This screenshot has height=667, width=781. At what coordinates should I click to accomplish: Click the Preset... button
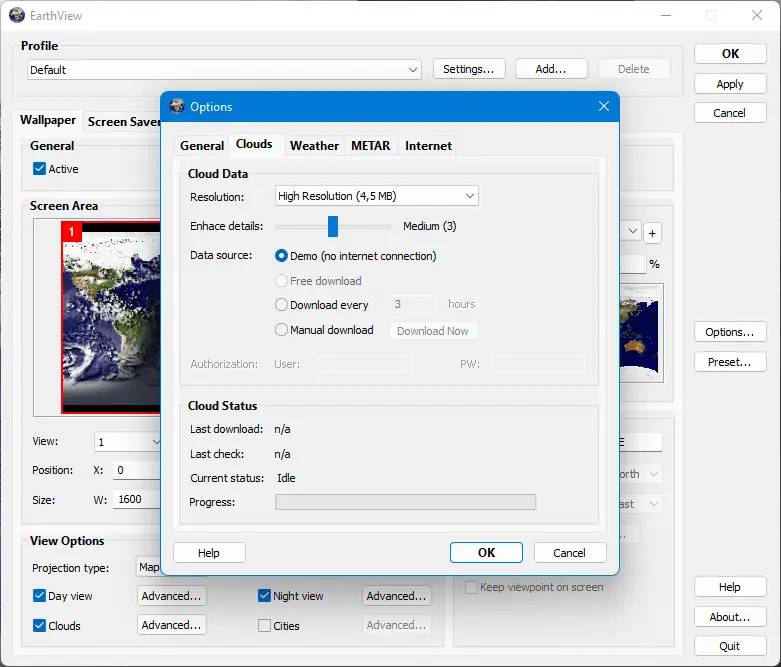click(730, 362)
